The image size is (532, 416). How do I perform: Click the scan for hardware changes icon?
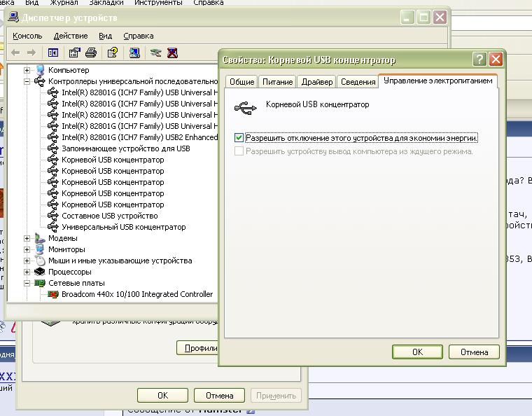click(134, 53)
